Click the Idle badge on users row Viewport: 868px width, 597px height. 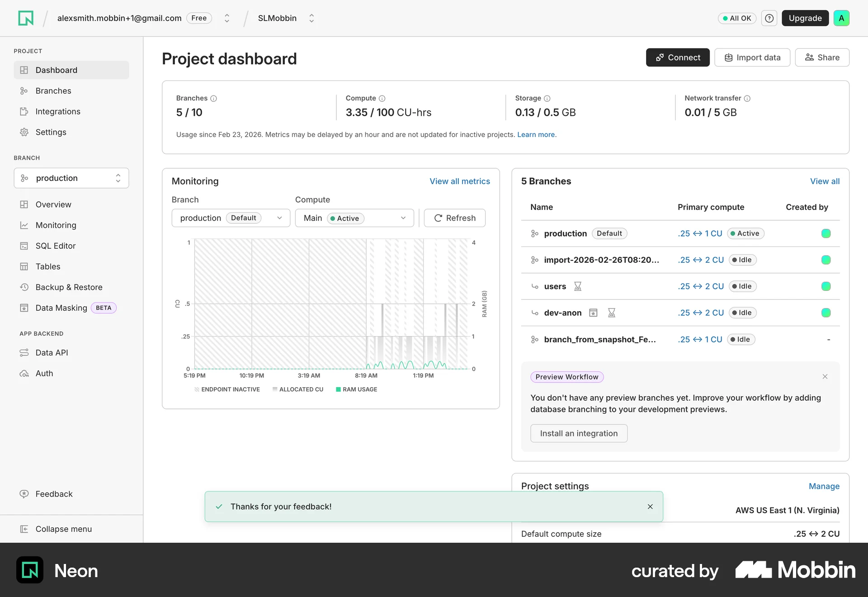[x=742, y=286]
